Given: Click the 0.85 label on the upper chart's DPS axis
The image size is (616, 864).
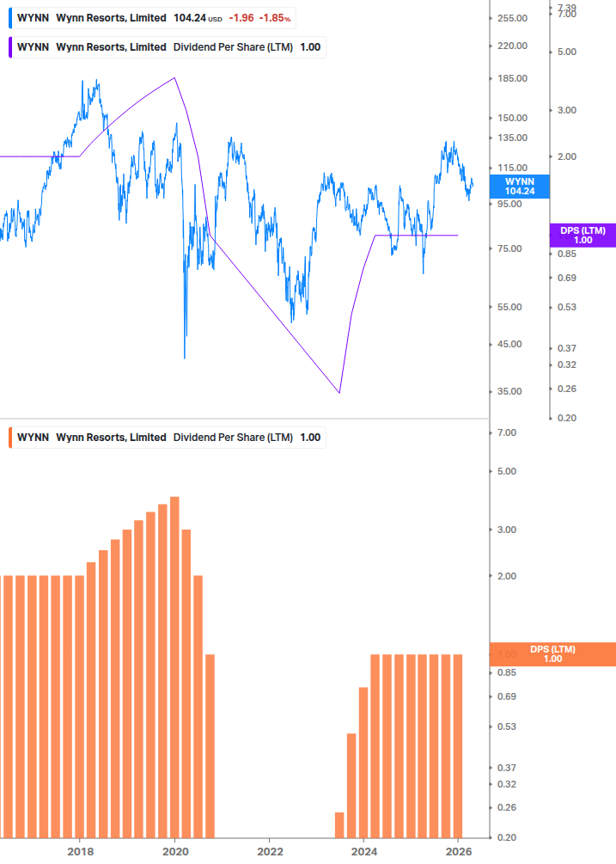Looking at the screenshot, I should click(567, 254).
